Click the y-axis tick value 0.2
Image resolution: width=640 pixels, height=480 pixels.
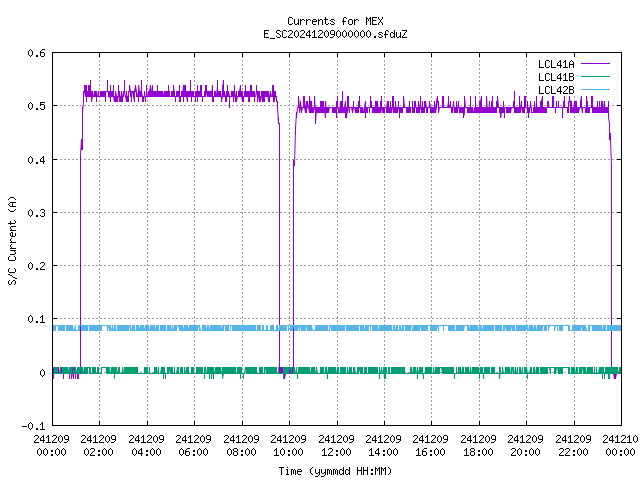click(x=36, y=266)
